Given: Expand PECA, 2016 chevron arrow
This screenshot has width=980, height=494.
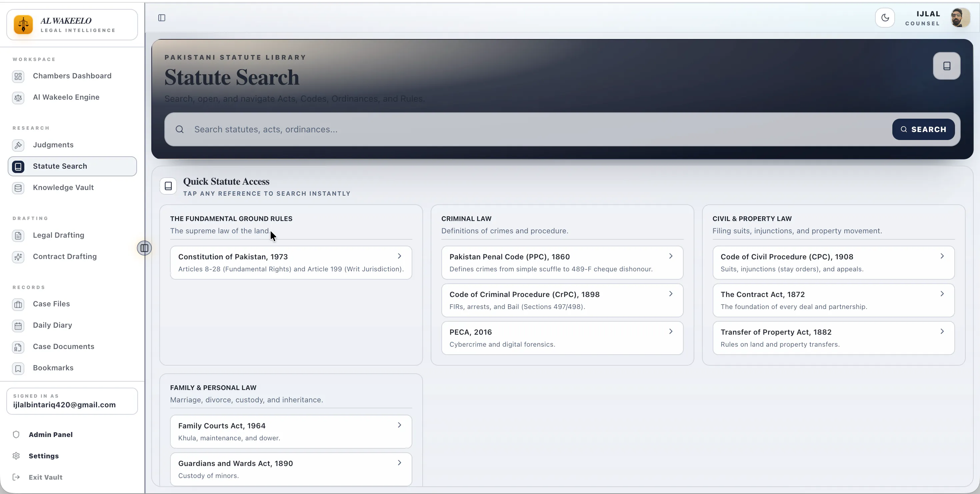Looking at the screenshot, I should pyautogui.click(x=671, y=332).
